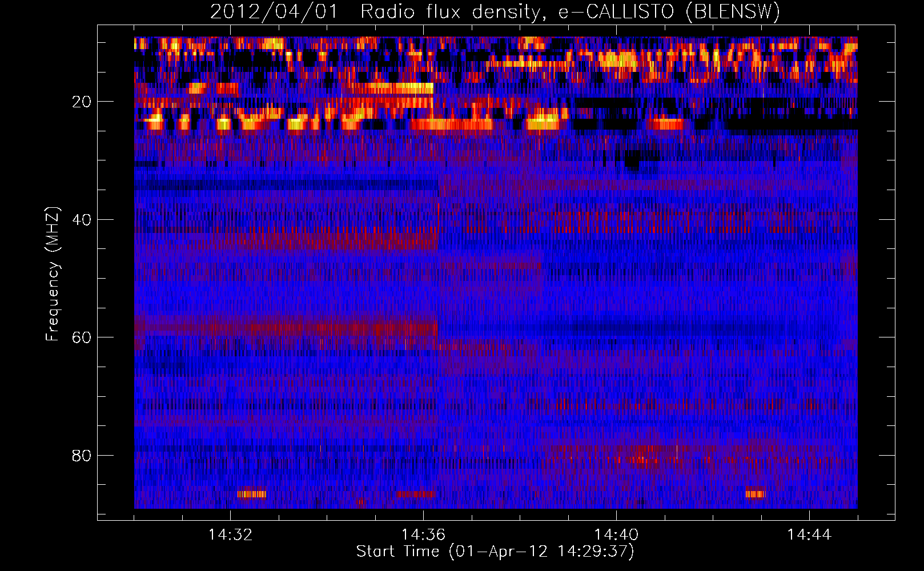Click the 60 MHz frequency tick label
Viewport: 924px width, 571px height.
tap(82, 337)
